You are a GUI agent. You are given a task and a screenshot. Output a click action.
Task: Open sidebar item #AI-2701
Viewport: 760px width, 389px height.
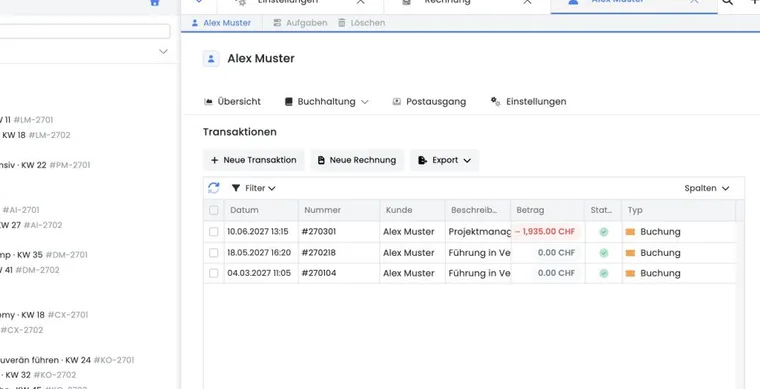click(x=21, y=210)
